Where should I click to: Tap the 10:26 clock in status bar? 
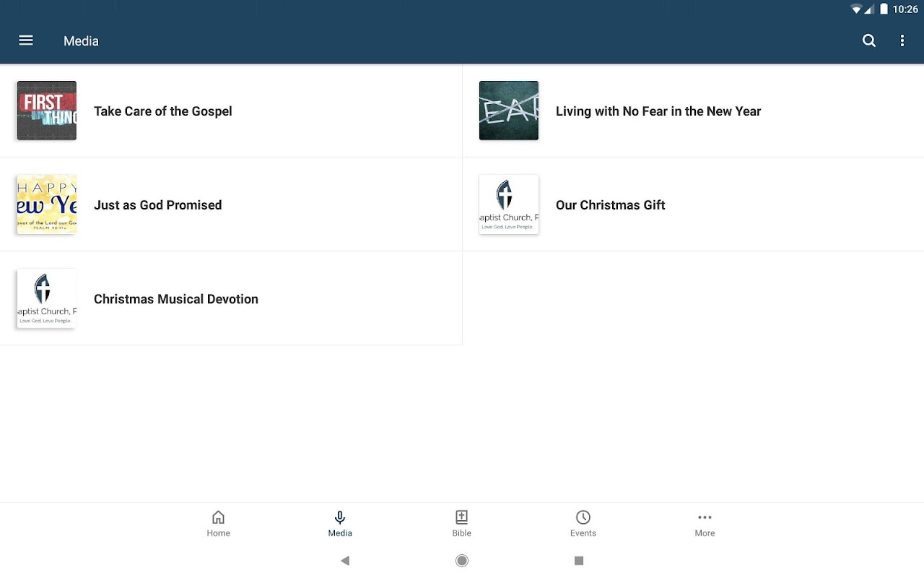pyautogui.click(x=905, y=9)
